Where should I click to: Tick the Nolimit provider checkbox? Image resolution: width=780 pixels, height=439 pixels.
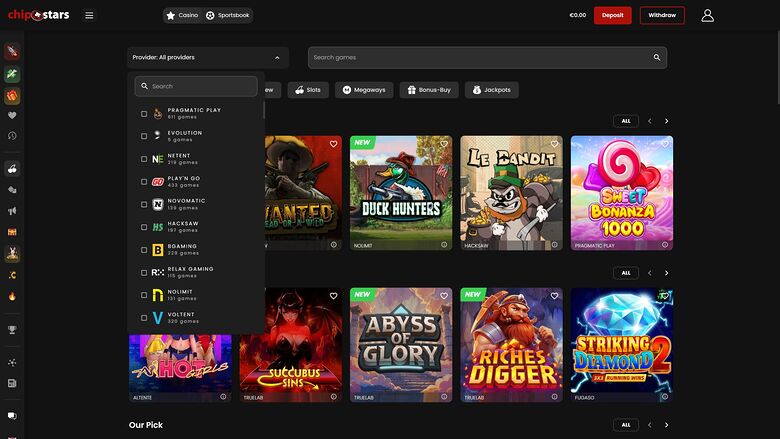tap(144, 295)
